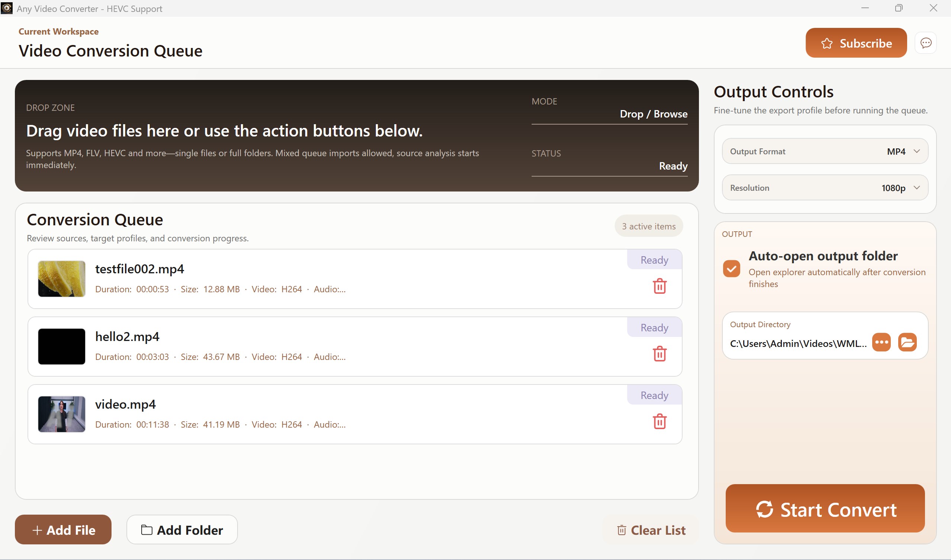Click Start Convert button
The image size is (951, 560).
[825, 509]
